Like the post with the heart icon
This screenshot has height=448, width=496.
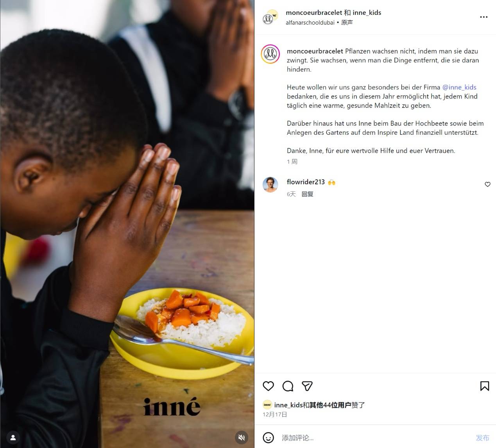coord(268,386)
